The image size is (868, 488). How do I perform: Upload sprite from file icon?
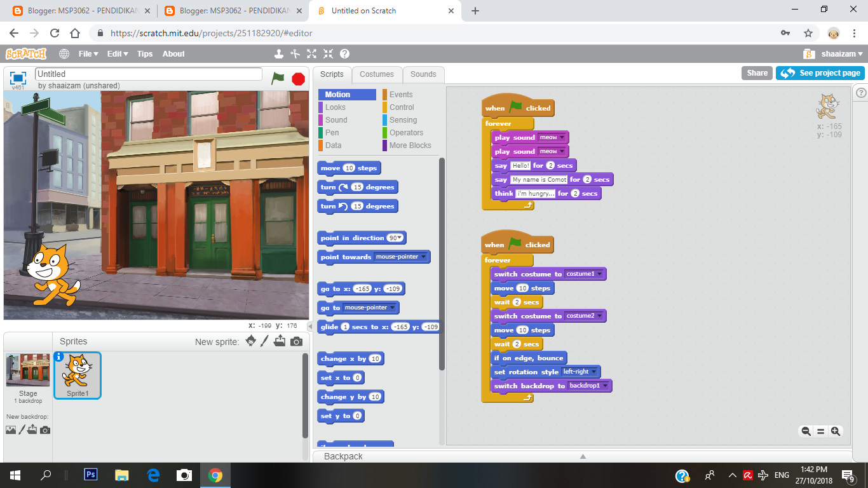[x=280, y=341]
